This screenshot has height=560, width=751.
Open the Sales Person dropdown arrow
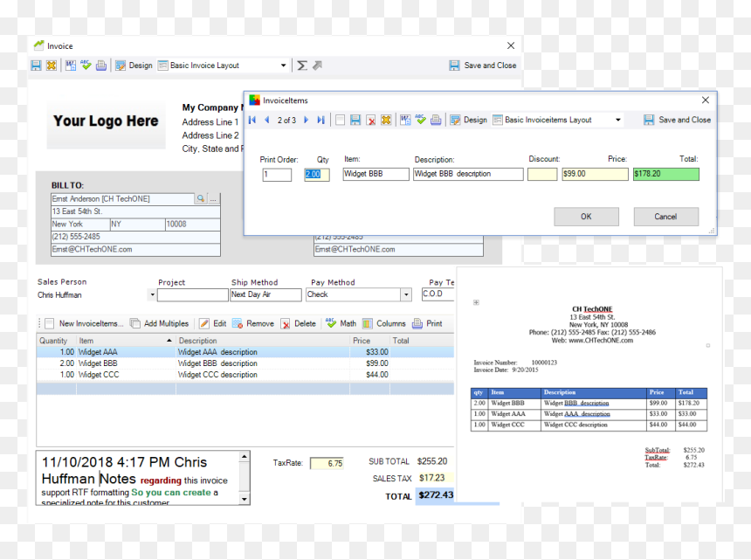point(152,294)
